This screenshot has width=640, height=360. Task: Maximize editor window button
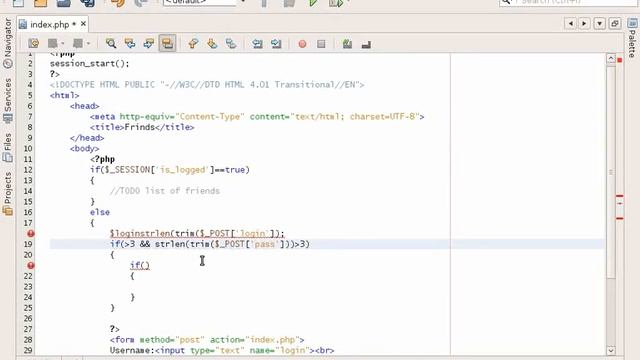(x=615, y=24)
